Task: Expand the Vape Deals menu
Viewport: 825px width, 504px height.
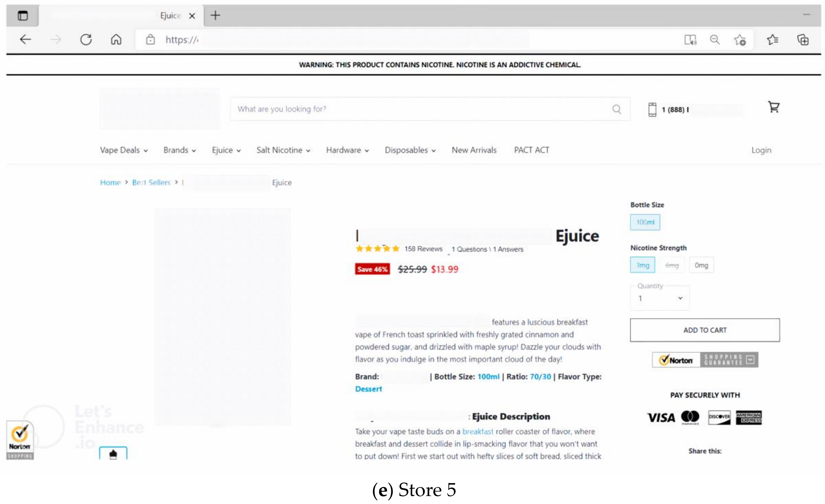Action: point(124,150)
